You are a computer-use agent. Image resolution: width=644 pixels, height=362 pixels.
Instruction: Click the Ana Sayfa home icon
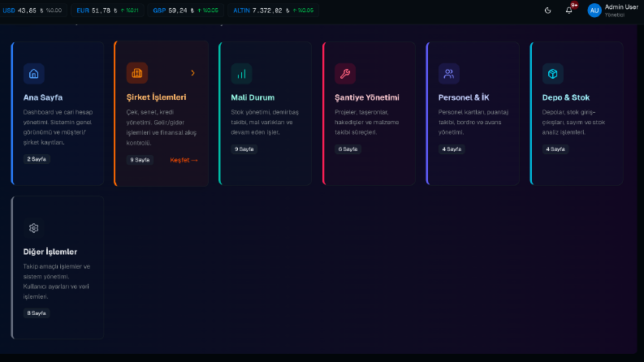[x=33, y=74]
